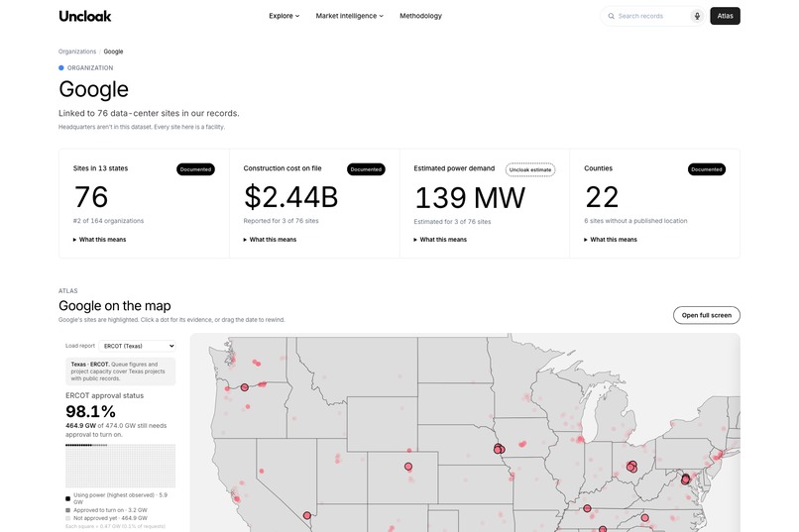The height and width of the screenshot is (532, 799).
Task: Expand What this means under Sites in 13 states
Action: (99, 240)
